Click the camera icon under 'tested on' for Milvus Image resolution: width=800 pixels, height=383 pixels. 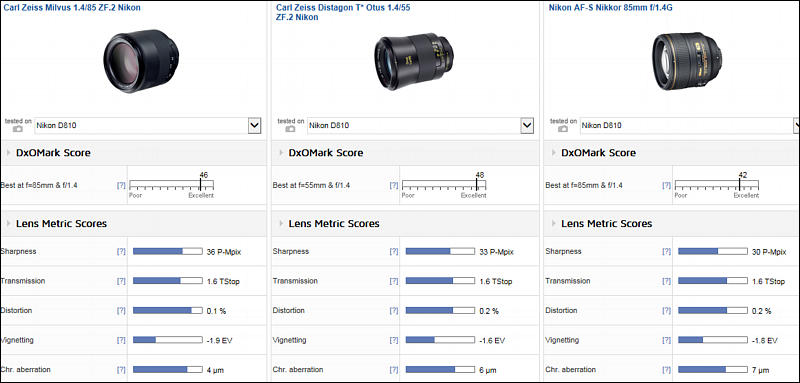click(x=18, y=129)
